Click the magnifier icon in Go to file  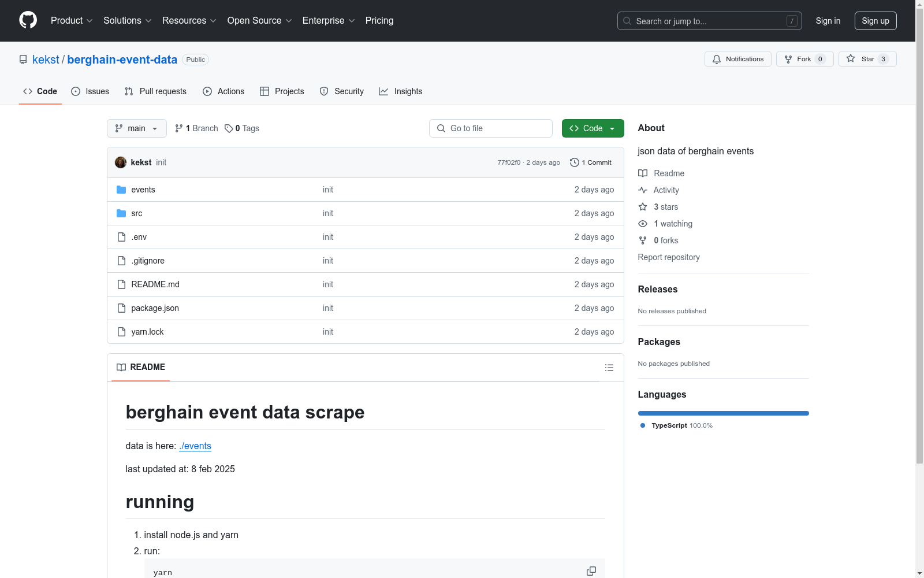click(441, 128)
